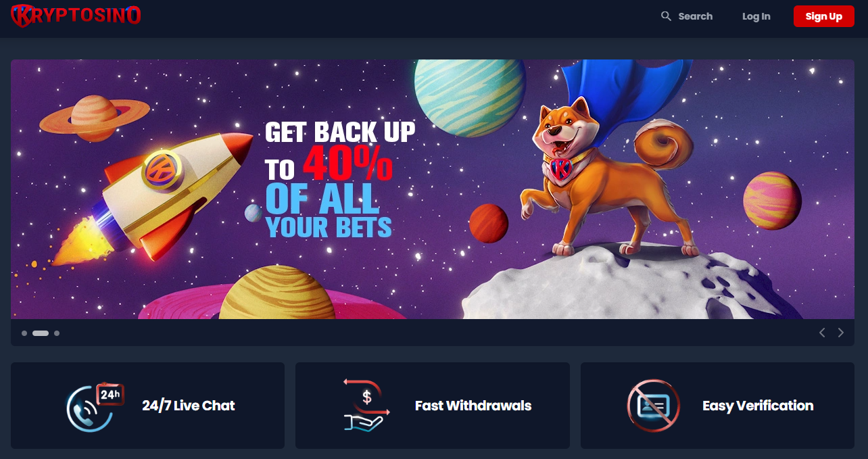
Task: Select the first carousel dot
Action: [x=24, y=333]
